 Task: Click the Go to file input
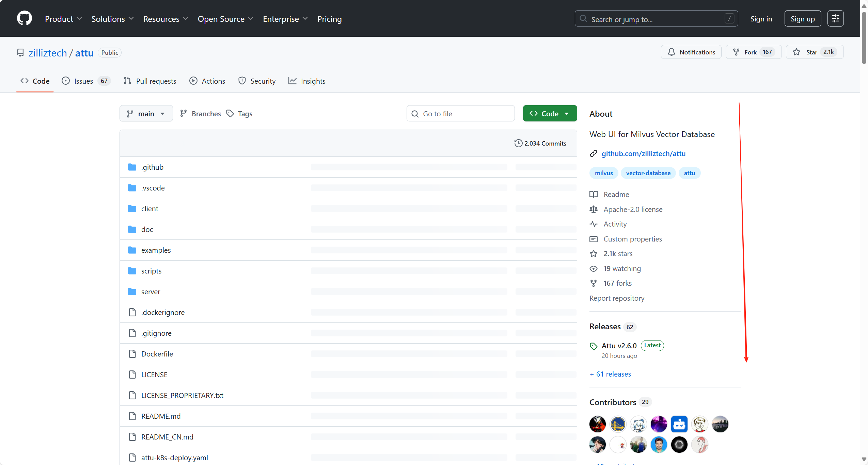click(x=460, y=114)
